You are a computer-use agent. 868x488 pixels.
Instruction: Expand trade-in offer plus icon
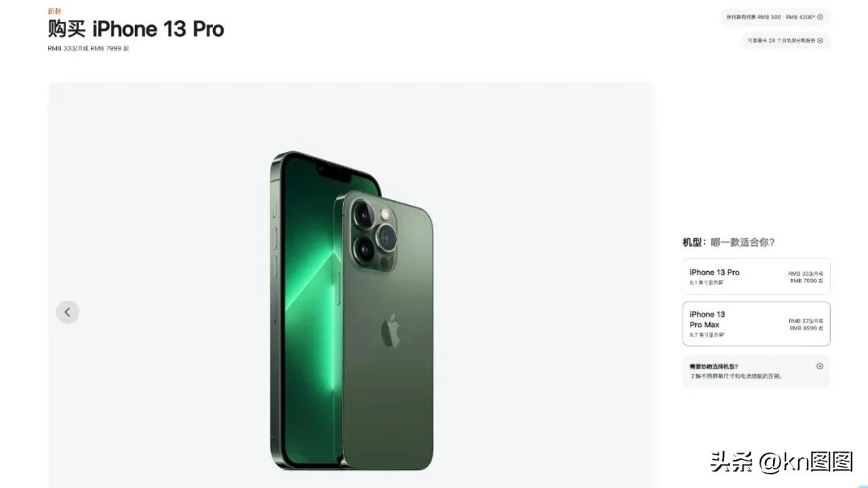click(820, 17)
